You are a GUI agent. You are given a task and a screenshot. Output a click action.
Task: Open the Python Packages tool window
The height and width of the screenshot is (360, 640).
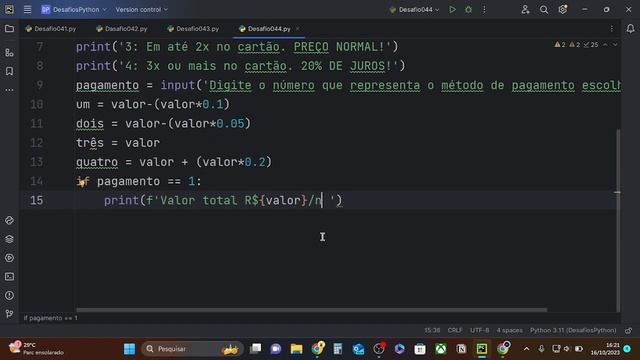[x=9, y=220]
